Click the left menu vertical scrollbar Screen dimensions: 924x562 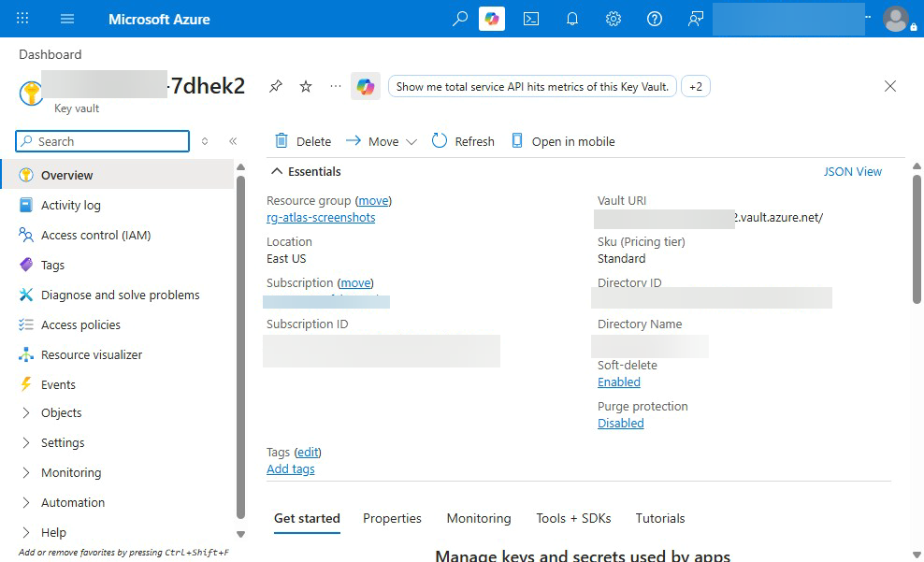[x=240, y=346]
